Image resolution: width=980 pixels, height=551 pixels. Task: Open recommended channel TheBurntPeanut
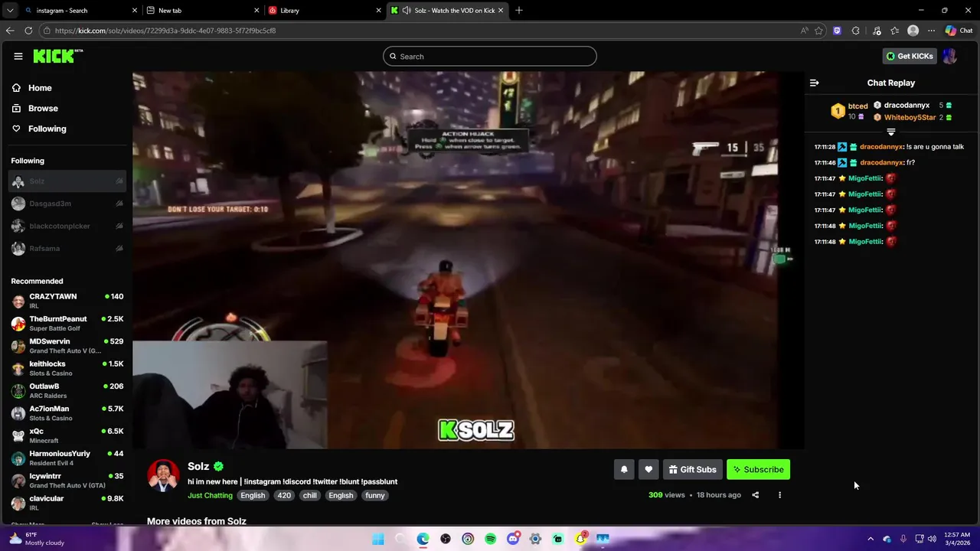[67, 323]
